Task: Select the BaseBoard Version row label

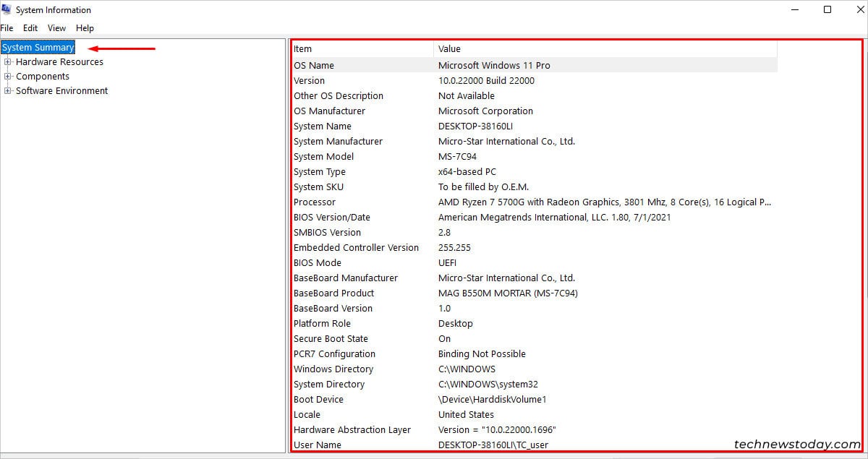Action: click(333, 308)
